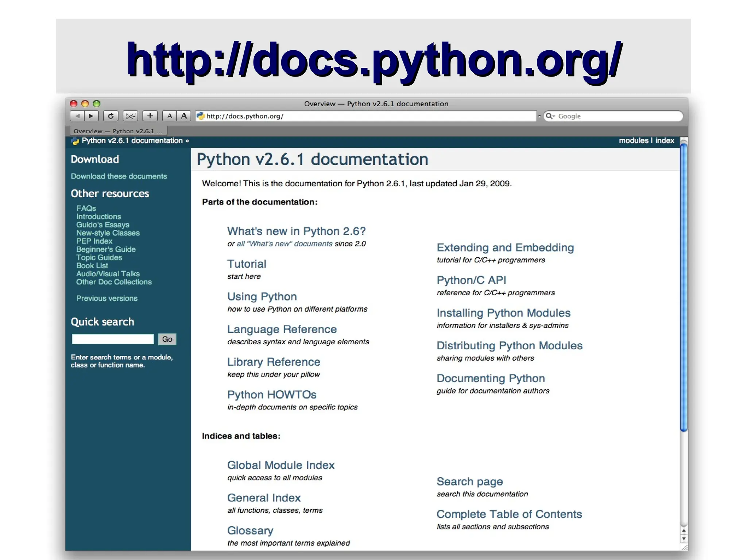
Task: Click the browser back arrow button
Action: click(x=77, y=116)
